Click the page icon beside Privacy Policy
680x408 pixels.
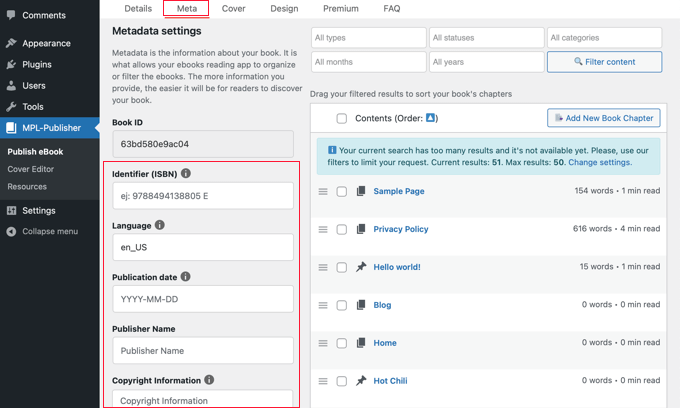pyautogui.click(x=361, y=229)
